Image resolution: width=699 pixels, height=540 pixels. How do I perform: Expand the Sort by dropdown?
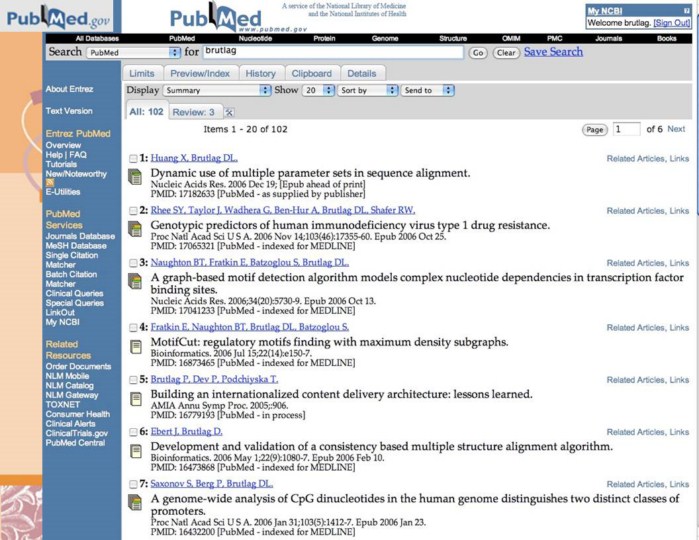pyautogui.click(x=366, y=90)
